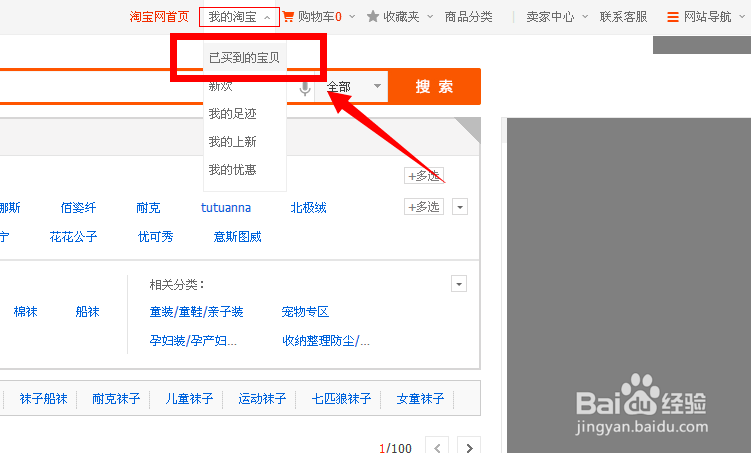Image resolution: width=751 pixels, height=453 pixels.
Task: Click the 花花公子 brand link
Action: pos(73,237)
